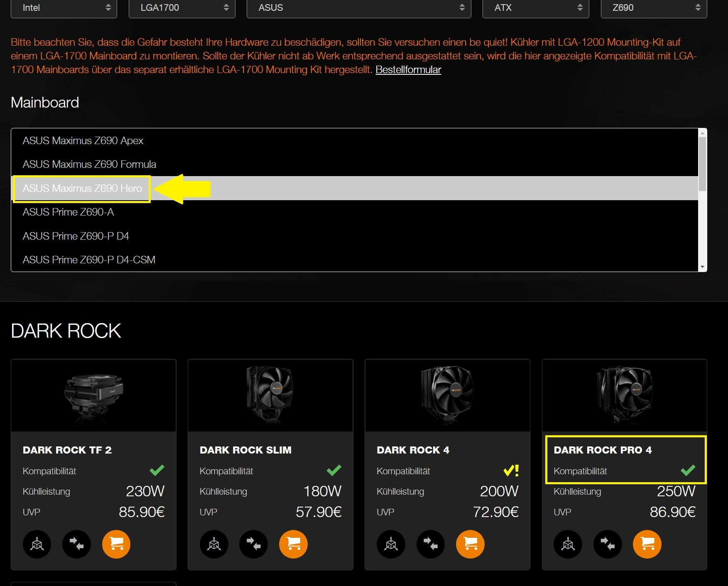Click the 72.90€ price
The image size is (728, 586).
[x=496, y=512]
